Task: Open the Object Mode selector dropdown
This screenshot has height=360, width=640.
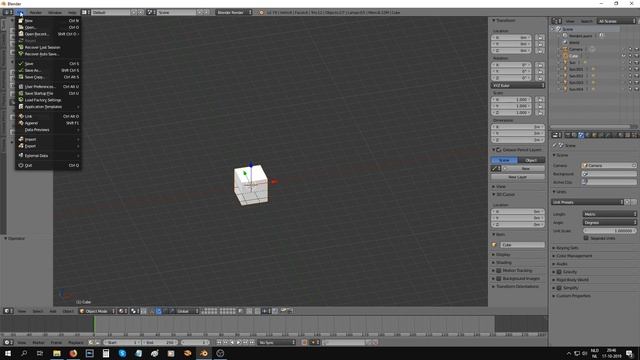Action: pos(97,311)
